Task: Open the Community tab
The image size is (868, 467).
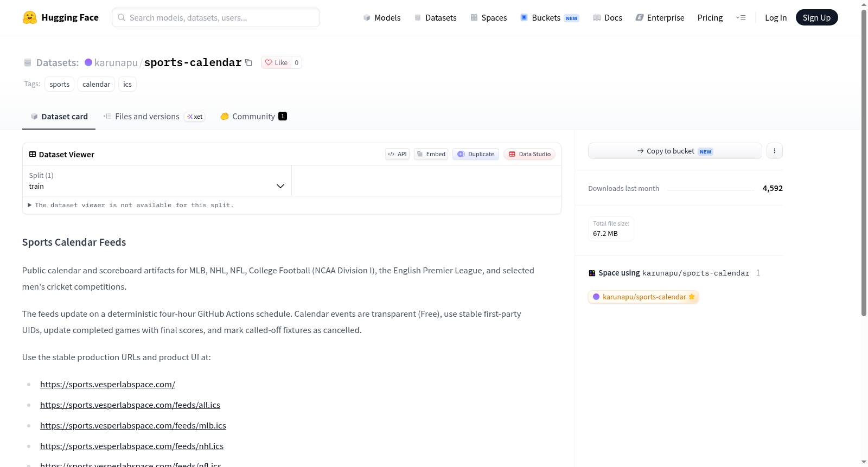Action: pyautogui.click(x=253, y=117)
